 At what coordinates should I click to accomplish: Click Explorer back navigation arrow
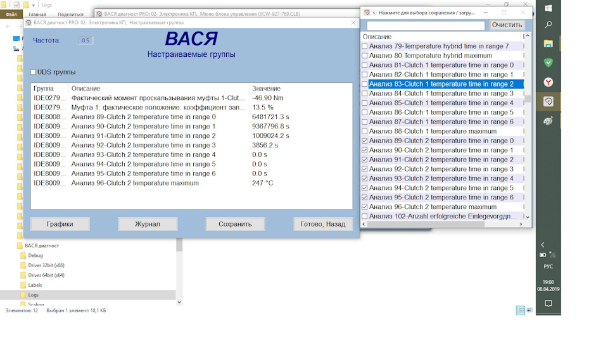(8, 27)
